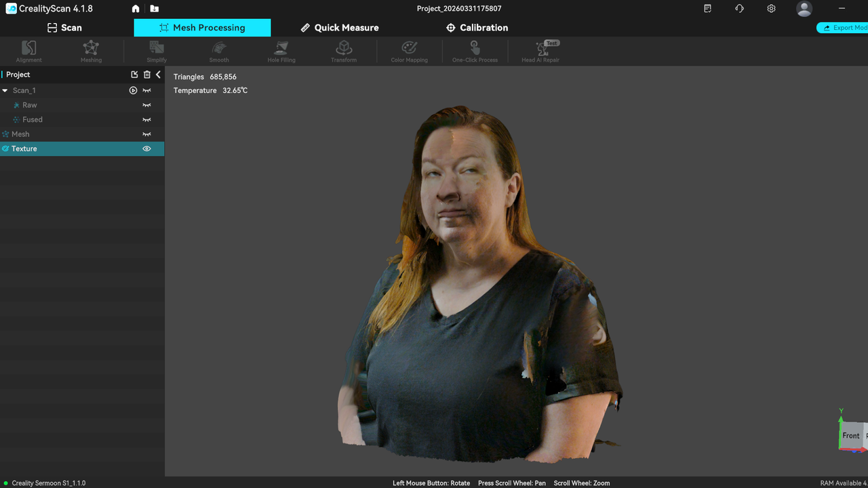Open the Quick Measure tab
Image resolution: width=868 pixels, height=488 pixels.
pos(340,28)
